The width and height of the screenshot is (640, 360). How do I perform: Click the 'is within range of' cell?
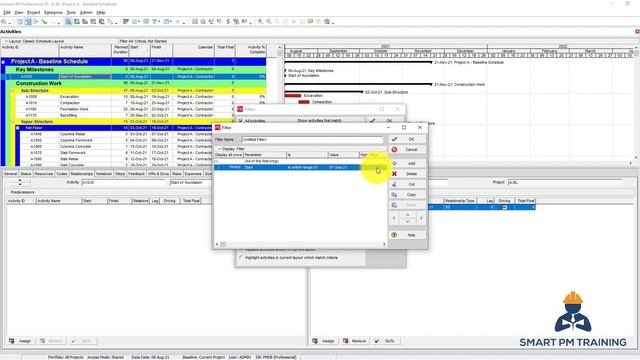[307, 167]
